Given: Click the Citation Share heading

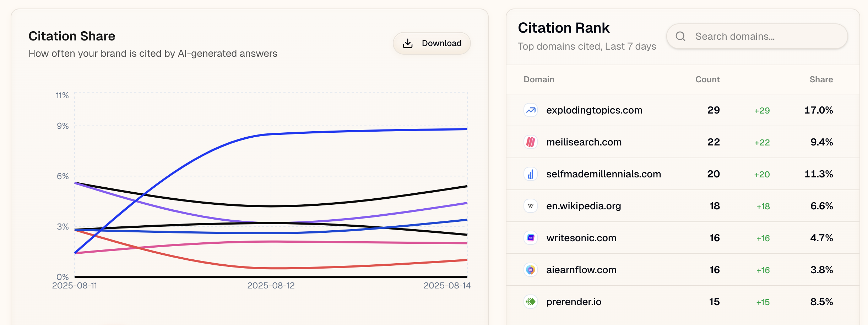Looking at the screenshot, I should [x=72, y=36].
